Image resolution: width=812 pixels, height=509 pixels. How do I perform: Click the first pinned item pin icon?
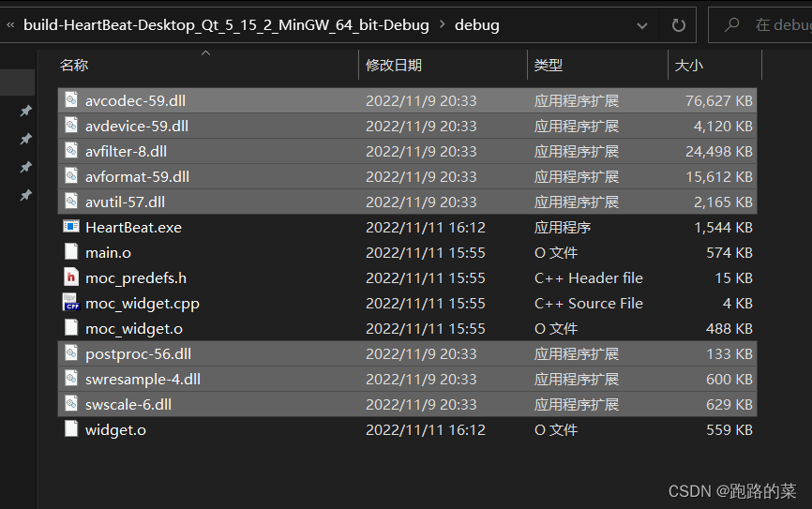(x=25, y=111)
